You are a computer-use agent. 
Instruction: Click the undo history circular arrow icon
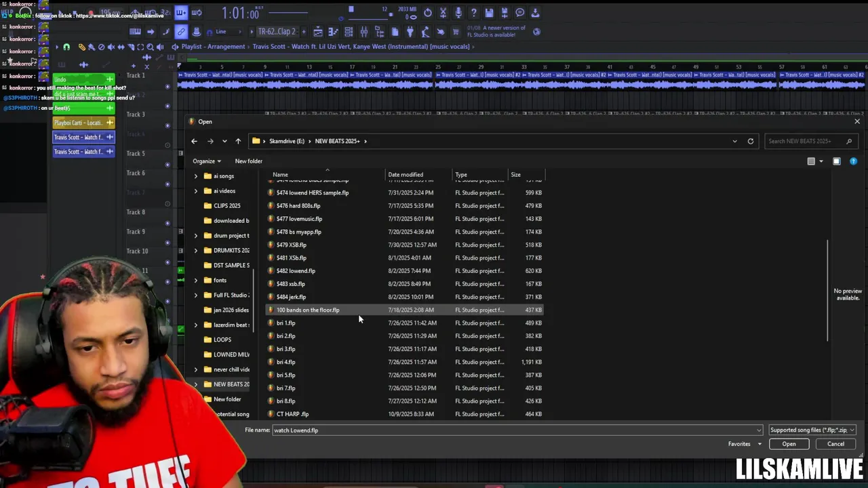427,12
